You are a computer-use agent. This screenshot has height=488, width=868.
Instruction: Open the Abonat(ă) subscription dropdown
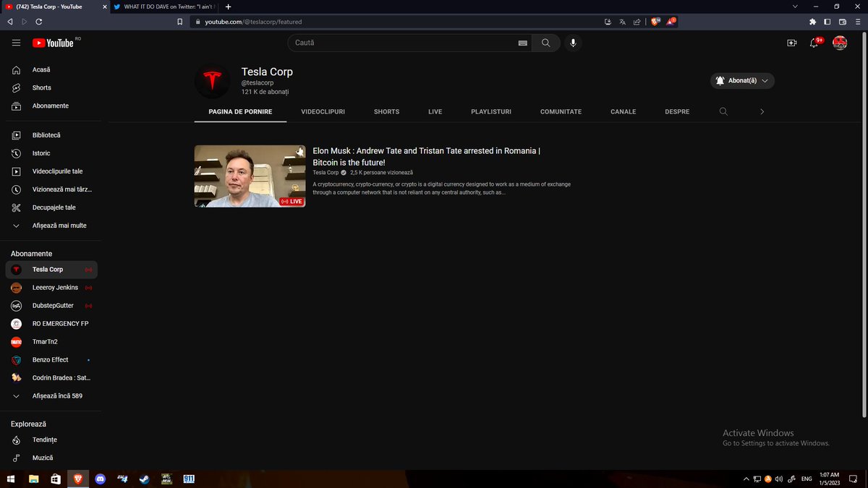[742, 80]
